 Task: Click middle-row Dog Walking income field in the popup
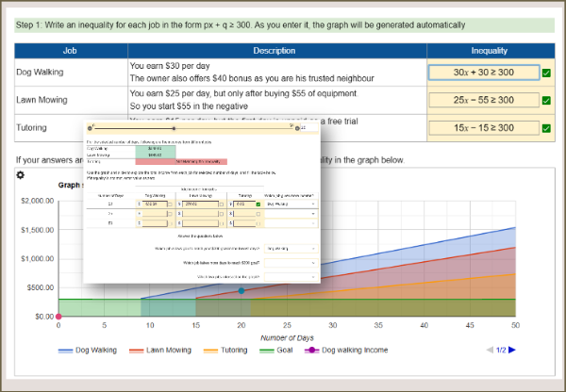click(x=155, y=214)
